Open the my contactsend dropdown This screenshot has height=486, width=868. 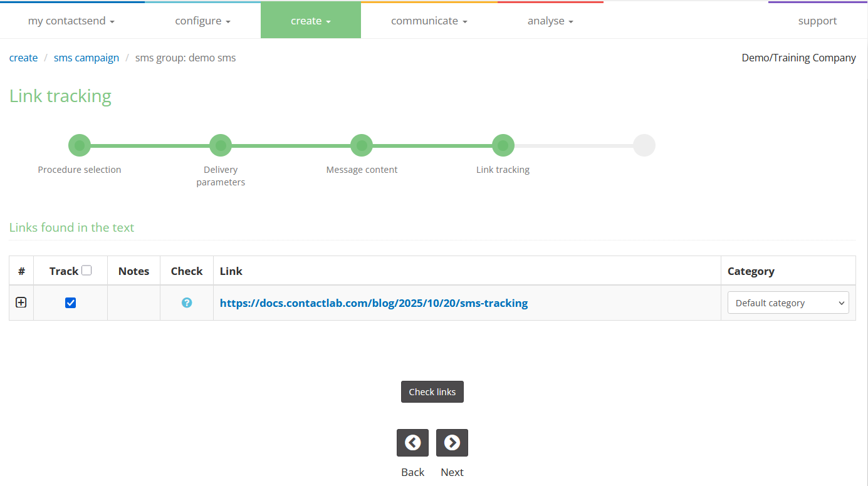click(71, 20)
